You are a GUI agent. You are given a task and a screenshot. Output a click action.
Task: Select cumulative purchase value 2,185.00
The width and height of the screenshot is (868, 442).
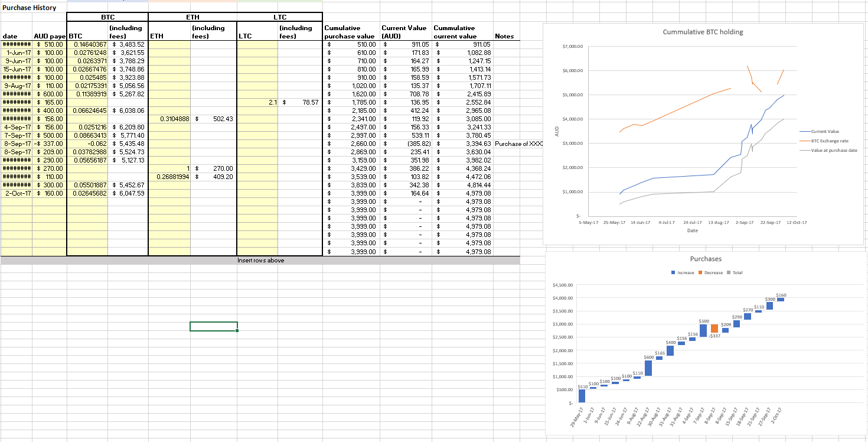[353, 110]
